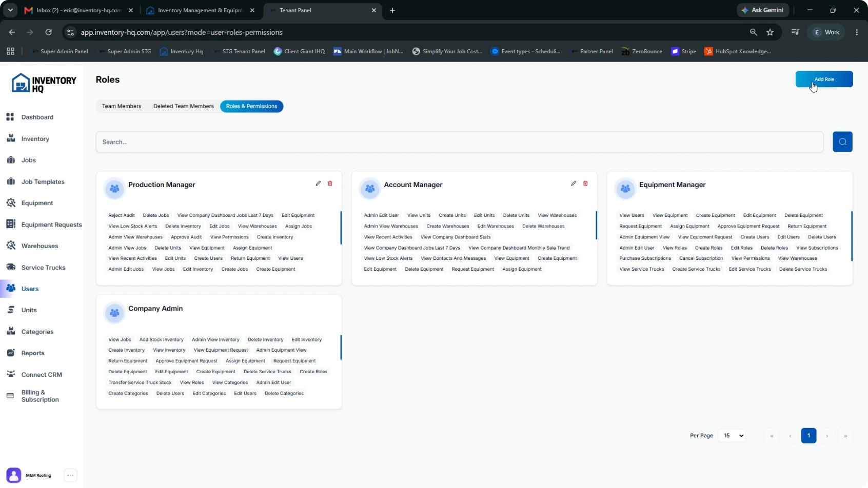This screenshot has height=488, width=868.
Task: Open a new browser tab
Action: pyautogui.click(x=392, y=10)
